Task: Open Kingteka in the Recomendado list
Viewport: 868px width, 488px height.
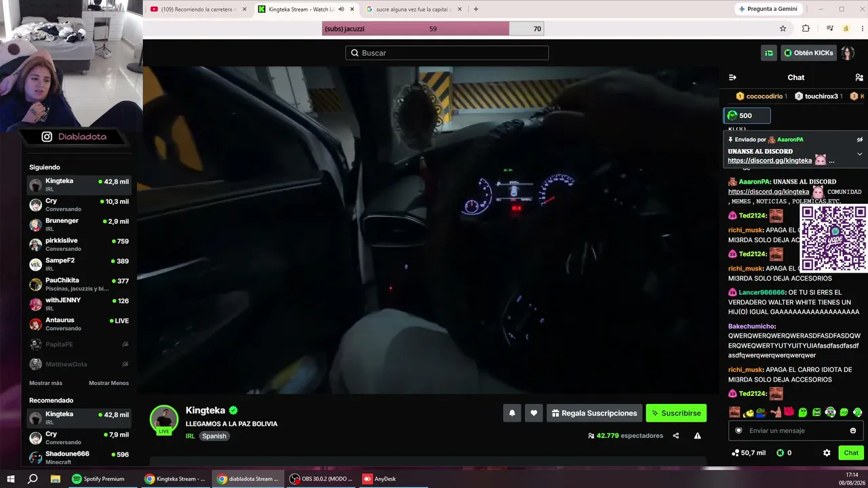Action: tap(79, 418)
